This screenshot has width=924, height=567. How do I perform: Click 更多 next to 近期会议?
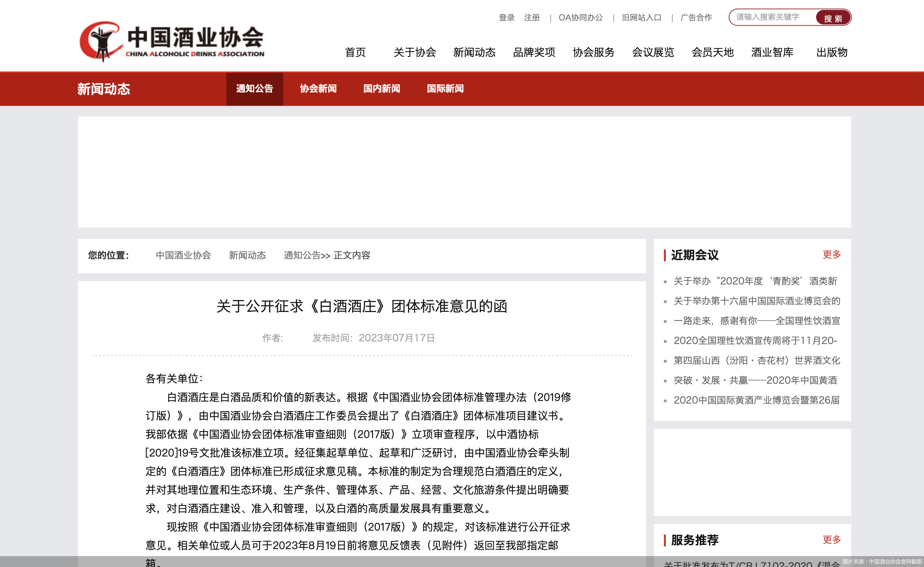point(831,255)
